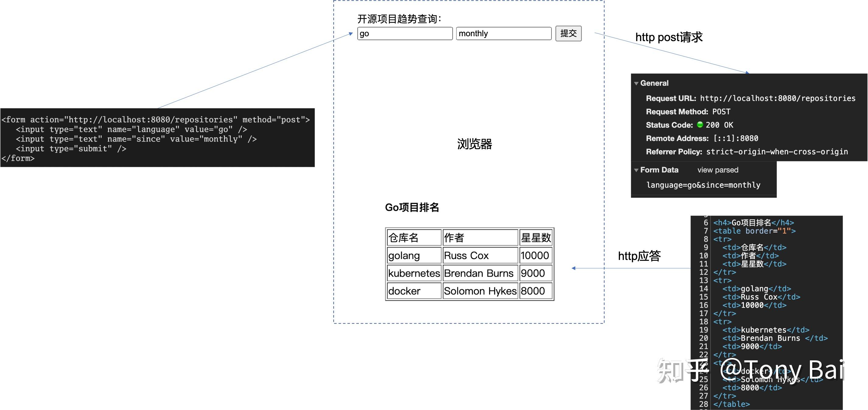Click the Solomon Hykes table cell

[480, 291]
